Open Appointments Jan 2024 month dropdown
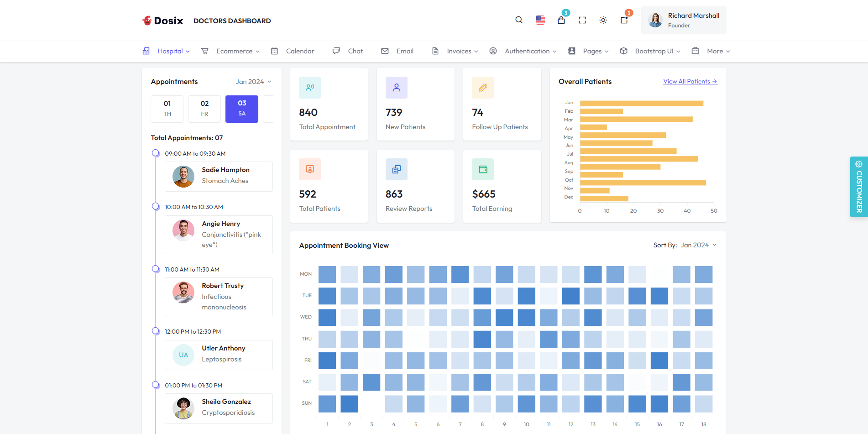868x434 pixels. 254,82
